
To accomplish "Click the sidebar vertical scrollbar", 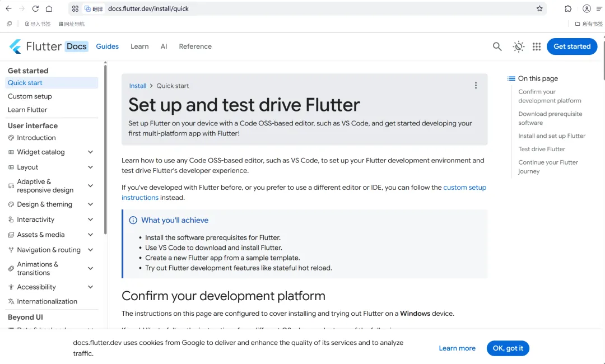I will (105, 148).
